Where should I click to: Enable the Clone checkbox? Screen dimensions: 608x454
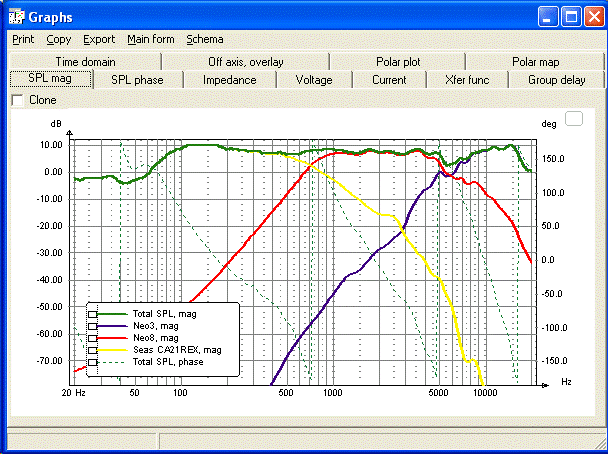(x=17, y=100)
